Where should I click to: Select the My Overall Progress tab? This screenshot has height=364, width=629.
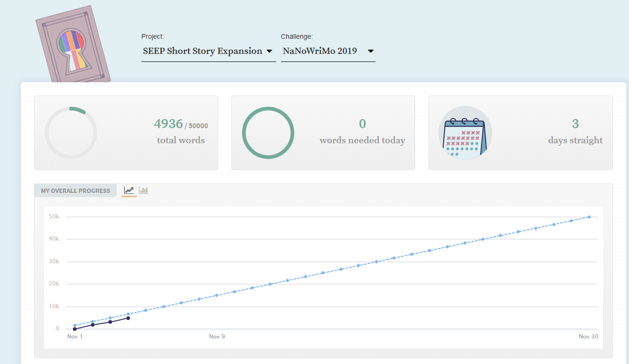click(75, 191)
